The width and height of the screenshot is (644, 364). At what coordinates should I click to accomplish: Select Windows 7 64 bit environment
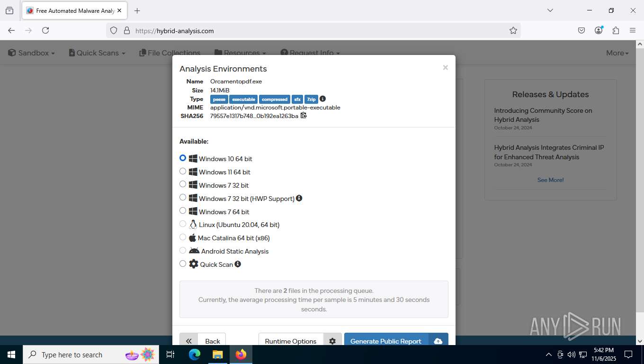183,211
